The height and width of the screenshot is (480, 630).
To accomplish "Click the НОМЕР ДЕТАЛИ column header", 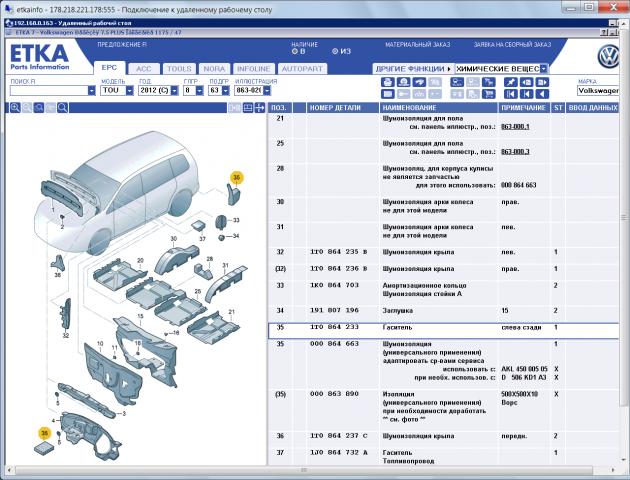I will tap(342, 108).
